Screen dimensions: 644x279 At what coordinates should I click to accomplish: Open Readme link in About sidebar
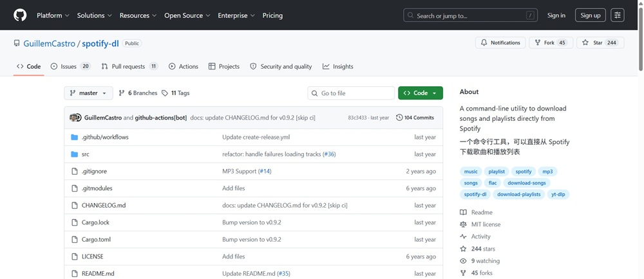(x=477, y=212)
